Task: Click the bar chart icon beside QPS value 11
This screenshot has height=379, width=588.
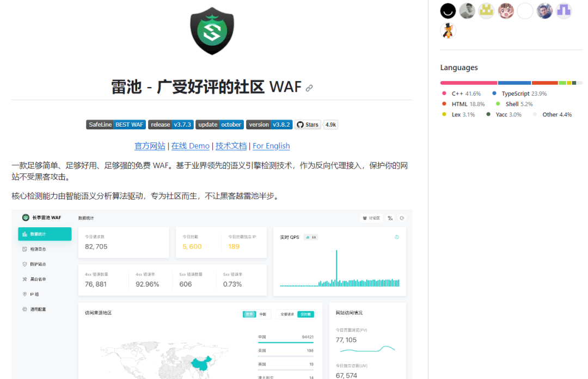Action: (308, 237)
